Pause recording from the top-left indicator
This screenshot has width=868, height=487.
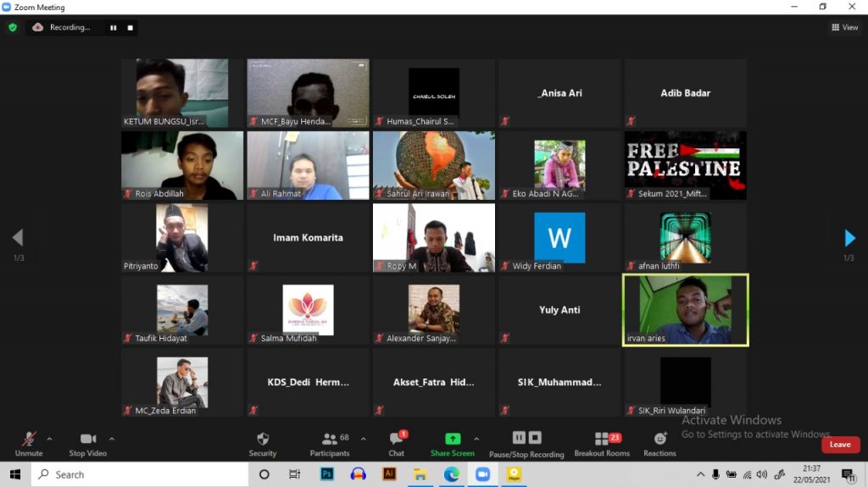click(x=114, y=27)
